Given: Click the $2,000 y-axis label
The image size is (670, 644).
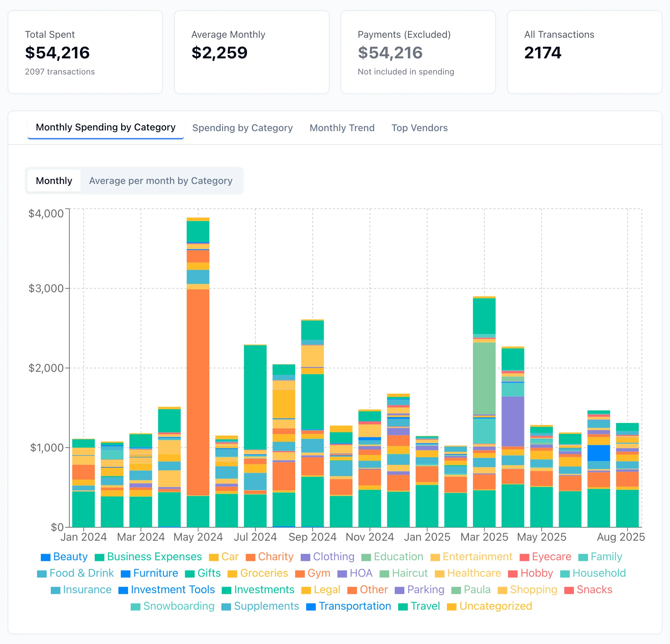Looking at the screenshot, I should coord(46,368).
